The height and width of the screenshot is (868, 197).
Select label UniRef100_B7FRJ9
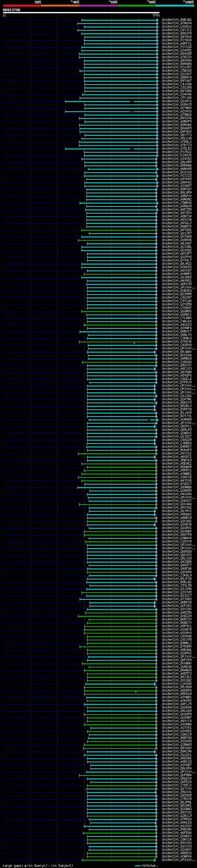pyautogui.click(x=177, y=382)
